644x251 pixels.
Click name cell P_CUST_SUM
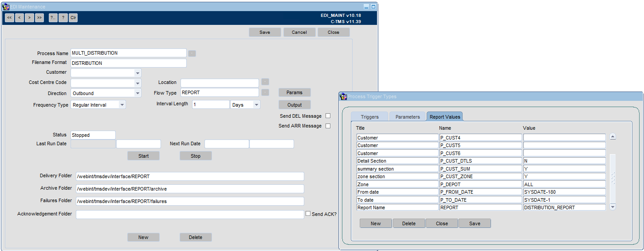pyautogui.click(x=480, y=169)
